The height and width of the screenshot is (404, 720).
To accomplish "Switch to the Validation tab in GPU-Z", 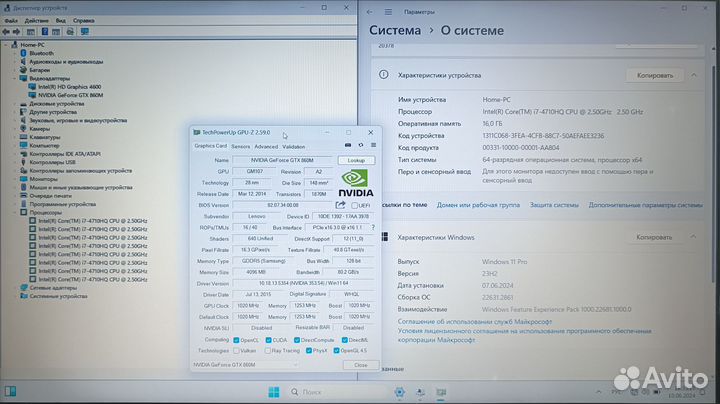I will click(294, 146).
